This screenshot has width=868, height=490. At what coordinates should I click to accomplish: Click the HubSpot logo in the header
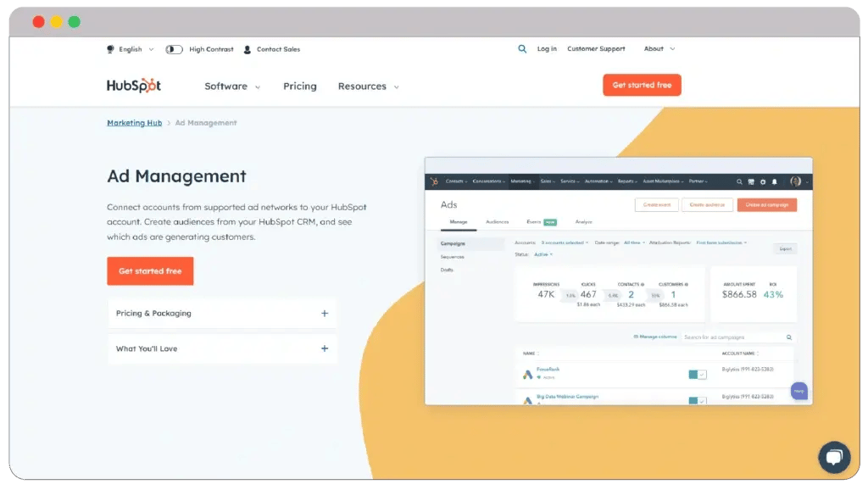tap(133, 86)
